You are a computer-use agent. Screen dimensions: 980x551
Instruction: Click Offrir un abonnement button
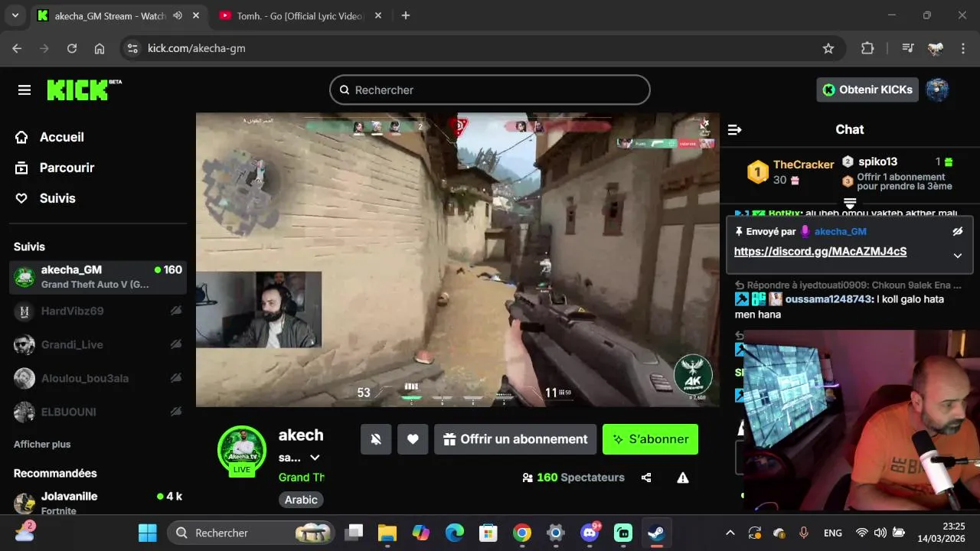pos(515,439)
